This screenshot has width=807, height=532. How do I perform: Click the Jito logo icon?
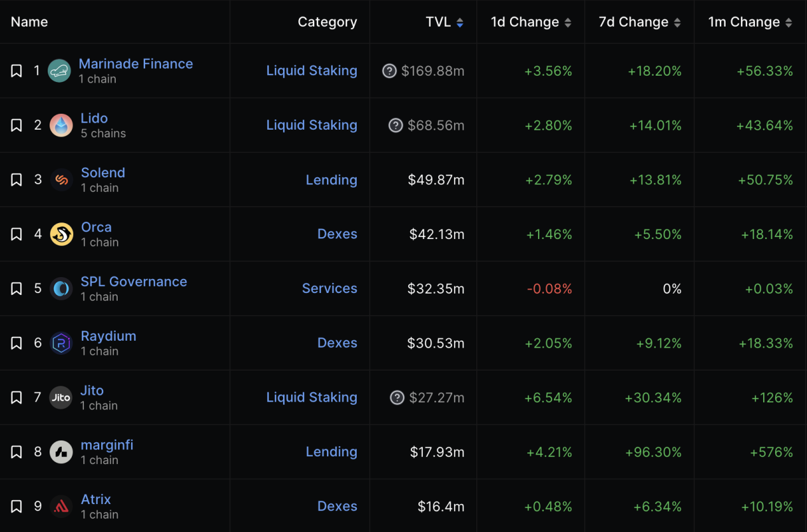point(61,397)
